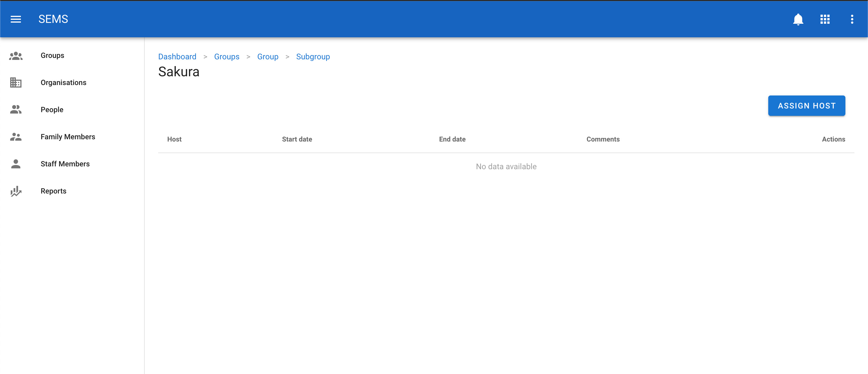Click the notifications bell icon
This screenshot has height=374, width=868.
point(798,19)
